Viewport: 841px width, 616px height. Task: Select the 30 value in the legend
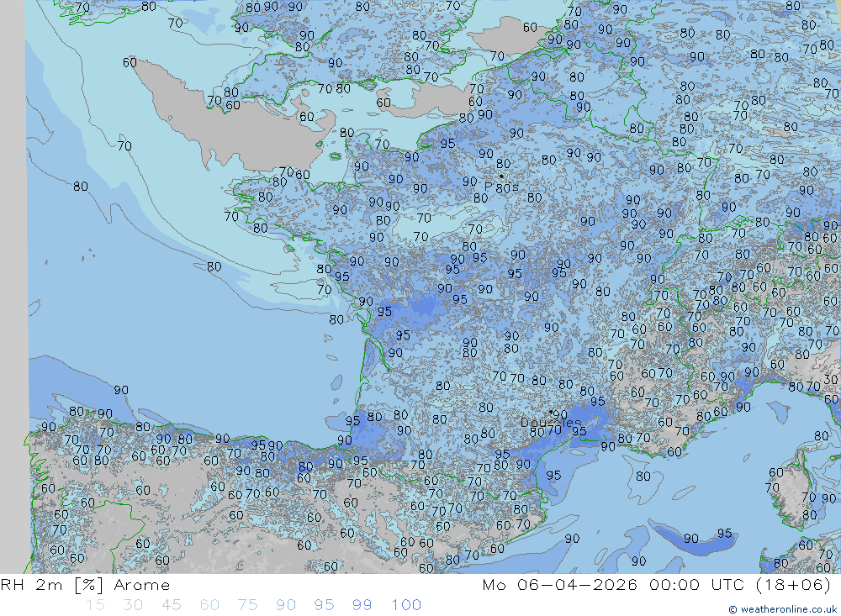(x=133, y=605)
